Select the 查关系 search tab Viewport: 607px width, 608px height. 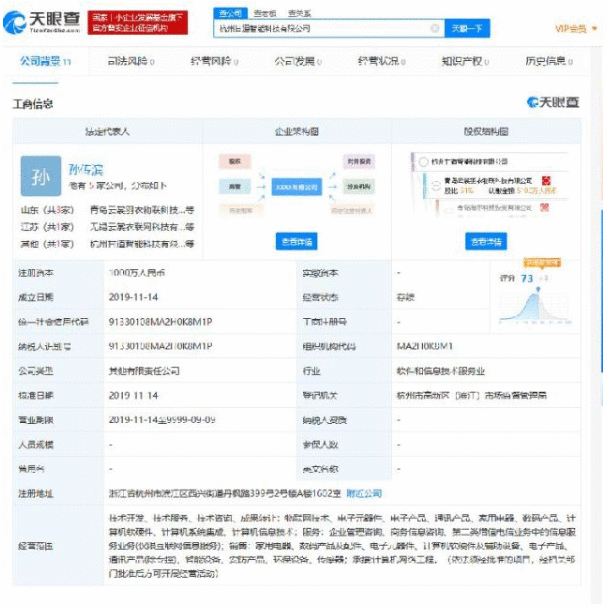pyautogui.click(x=299, y=13)
